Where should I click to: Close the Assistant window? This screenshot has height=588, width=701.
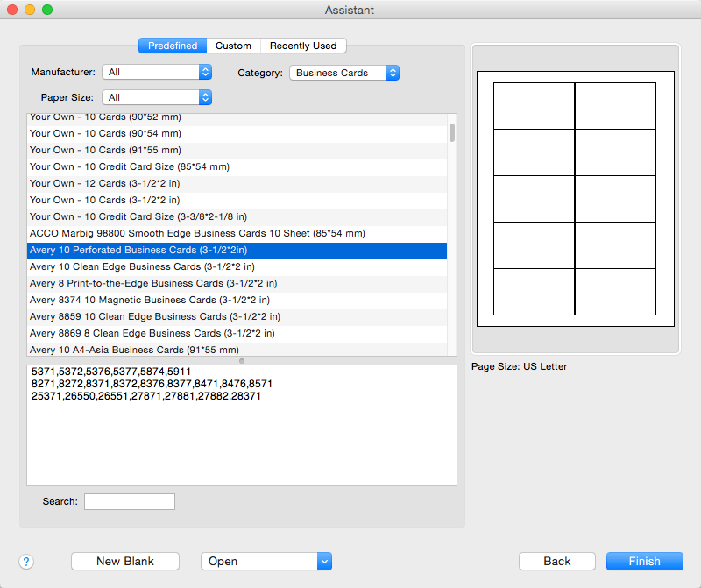click(12, 10)
